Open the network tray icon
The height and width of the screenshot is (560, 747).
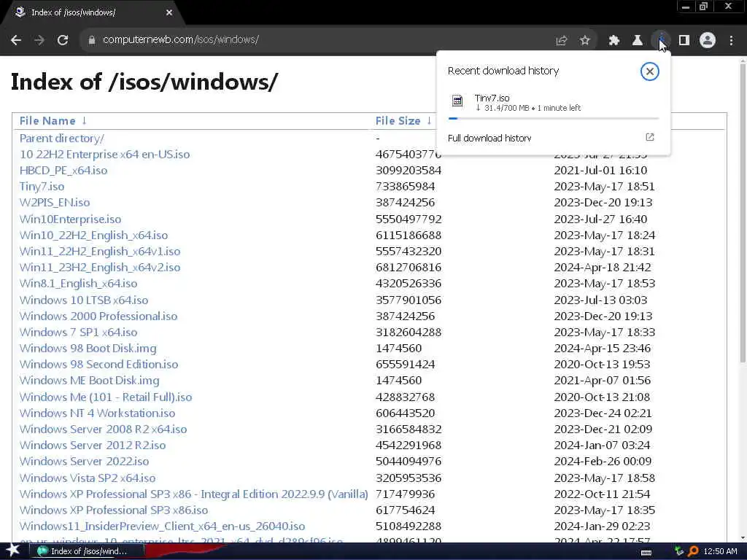click(679, 551)
